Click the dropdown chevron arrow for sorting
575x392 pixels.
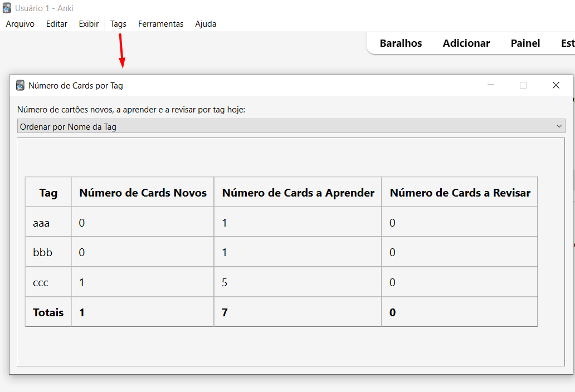(x=559, y=126)
